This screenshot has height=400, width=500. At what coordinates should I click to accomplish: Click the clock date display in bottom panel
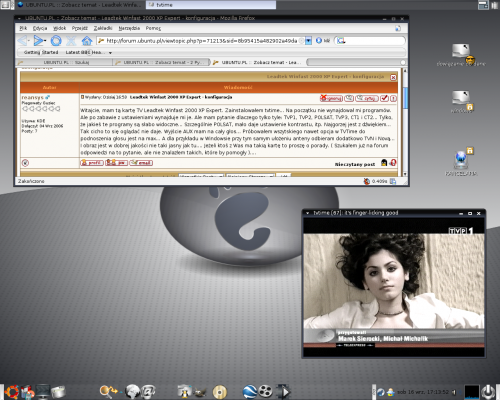(x=423, y=392)
